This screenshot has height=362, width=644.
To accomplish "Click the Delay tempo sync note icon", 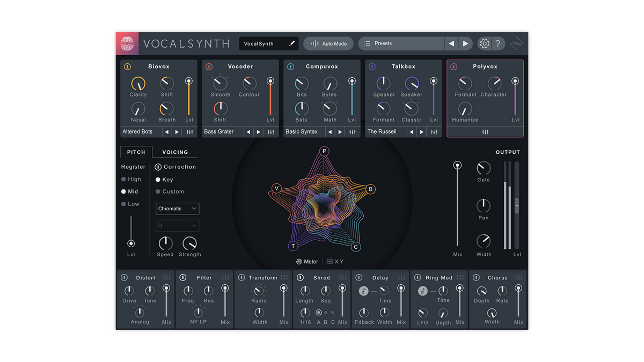I will 364,291.
